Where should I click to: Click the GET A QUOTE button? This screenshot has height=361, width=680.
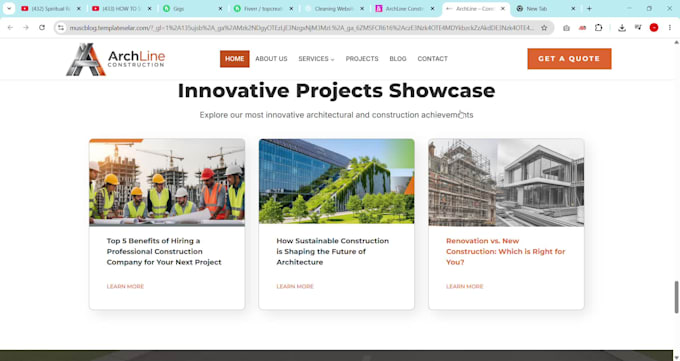[x=569, y=59]
